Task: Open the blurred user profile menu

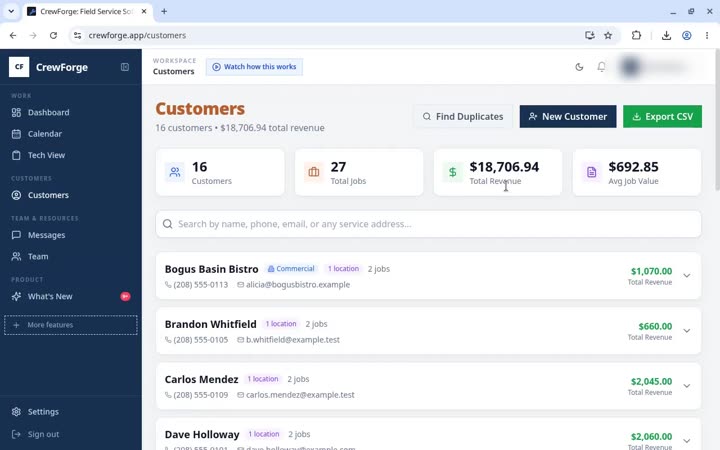Action: pyautogui.click(x=659, y=67)
